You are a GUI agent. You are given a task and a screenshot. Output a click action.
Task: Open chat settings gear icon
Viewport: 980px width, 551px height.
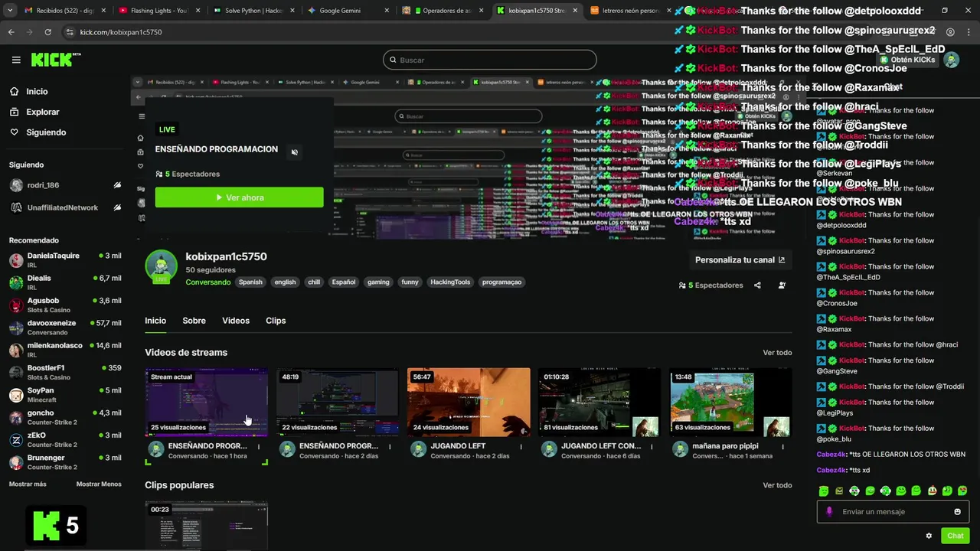click(x=929, y=536)
